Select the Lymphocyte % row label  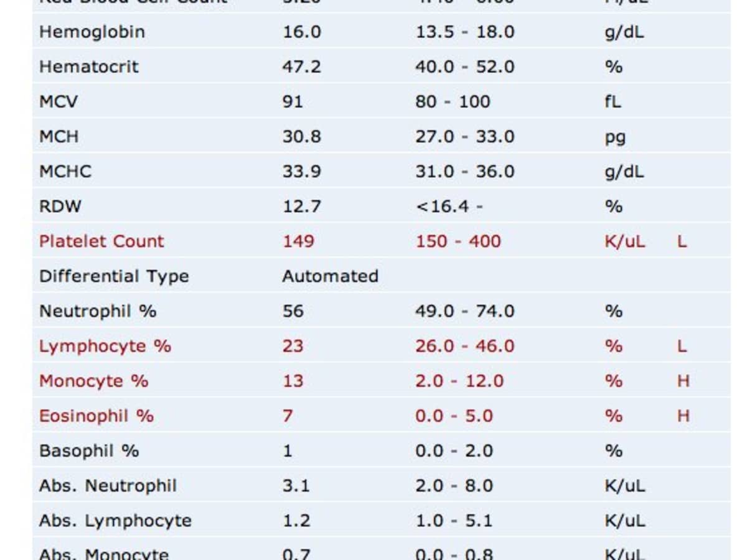point(105,346)
